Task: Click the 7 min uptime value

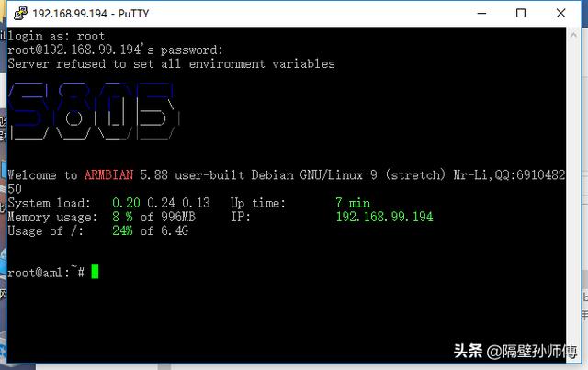Action: (353, 203)
